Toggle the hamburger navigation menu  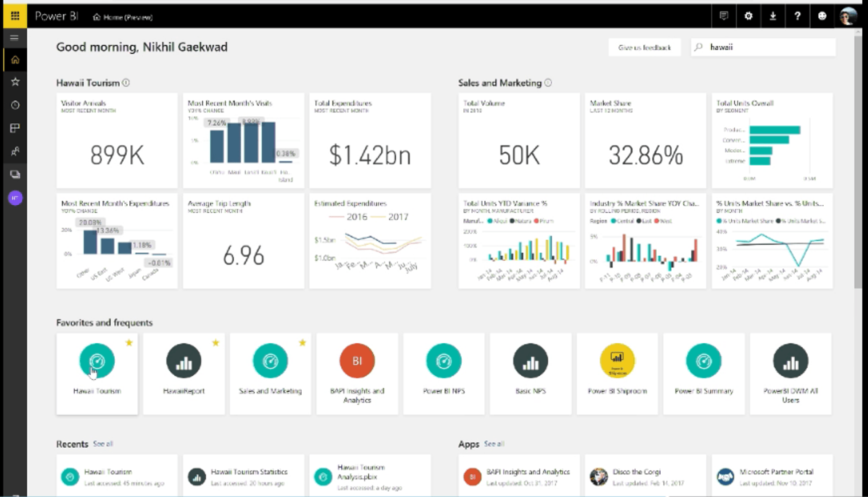pyautogui.click(x=14, y=38)
